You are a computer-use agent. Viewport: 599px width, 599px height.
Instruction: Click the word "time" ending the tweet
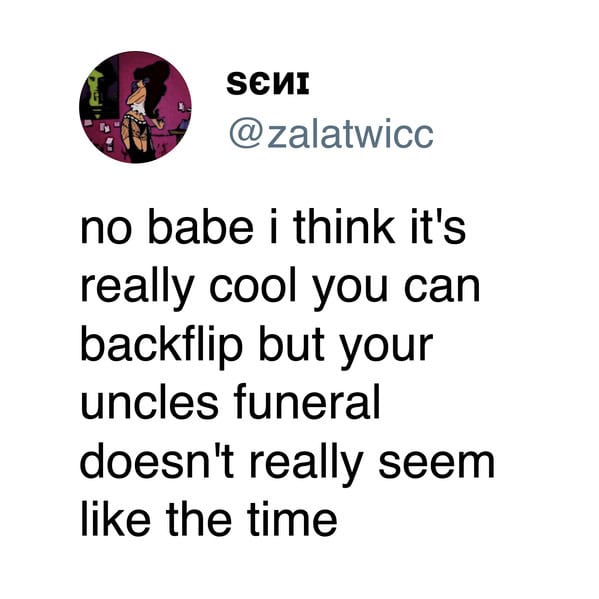[292, 519]
